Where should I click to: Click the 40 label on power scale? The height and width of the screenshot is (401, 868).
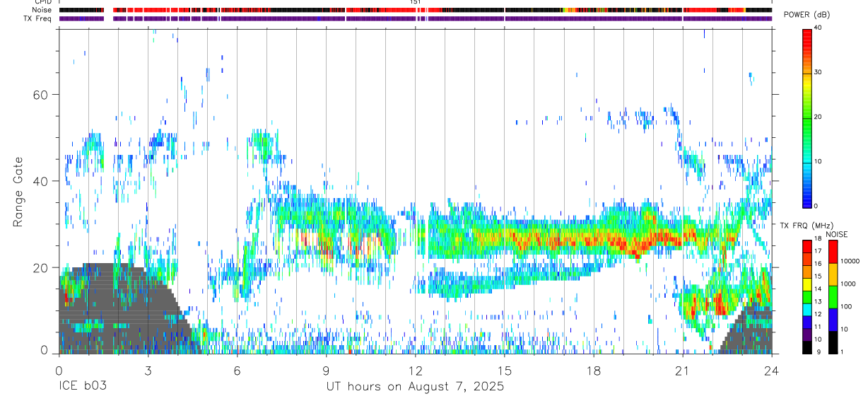(x=819, y=28)
